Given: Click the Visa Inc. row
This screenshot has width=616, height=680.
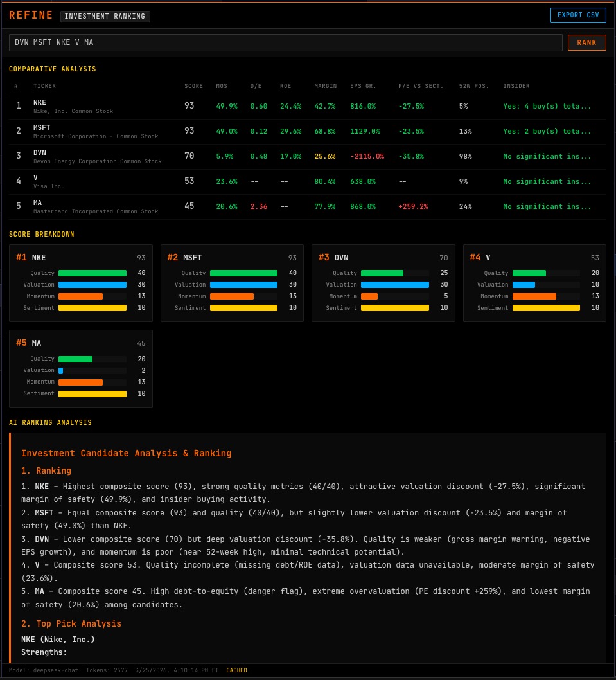Looking at the screenshot, I should click(257, 181).
